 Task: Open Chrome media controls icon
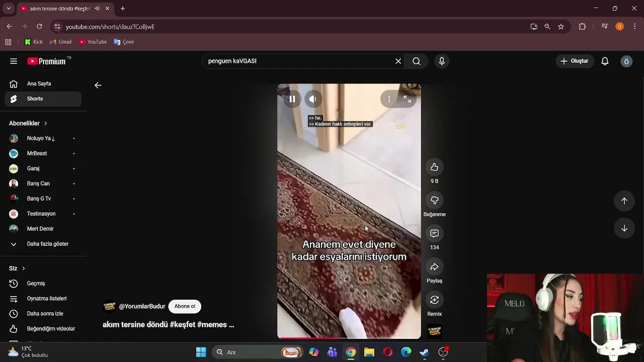tap(605, 27)
